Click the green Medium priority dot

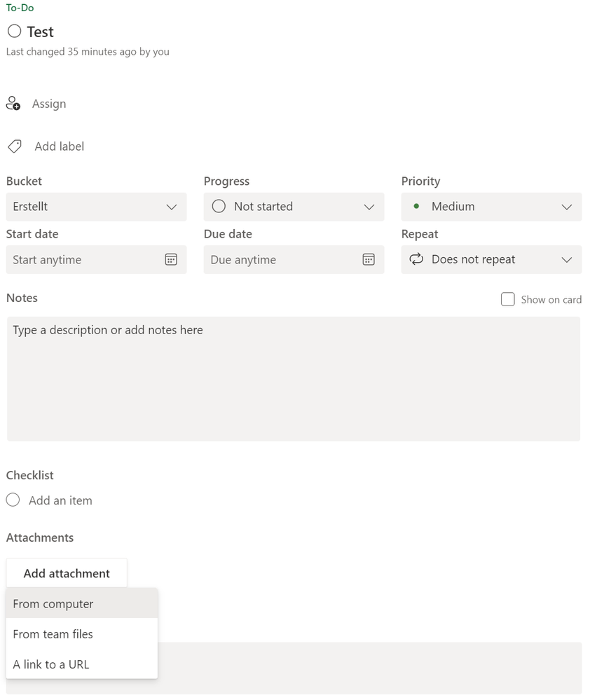pyautogui.click(x=416, y=206)
